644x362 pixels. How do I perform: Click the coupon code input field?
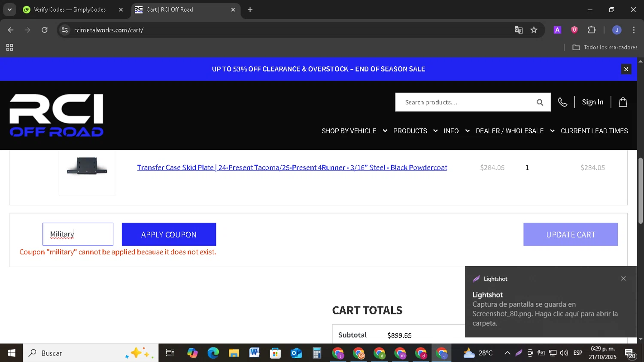tap(78, 234)
